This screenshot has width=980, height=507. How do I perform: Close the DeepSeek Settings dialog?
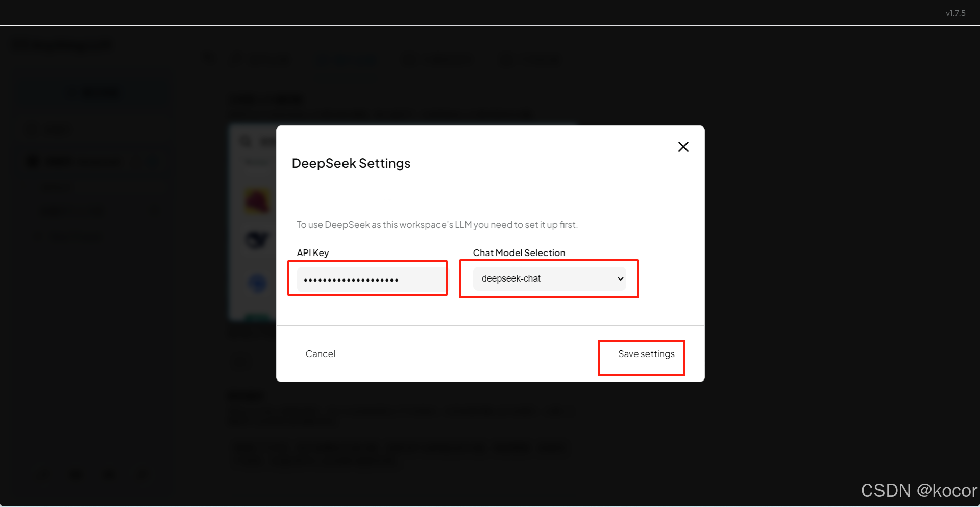click(x=683, y=147)
